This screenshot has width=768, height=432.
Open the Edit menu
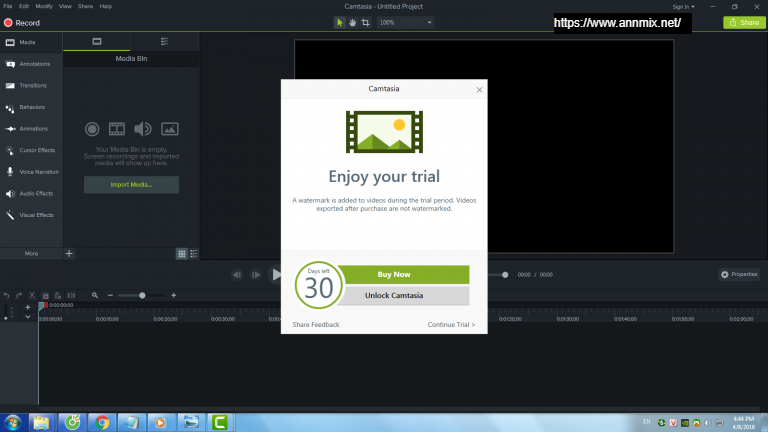[24, 6]
